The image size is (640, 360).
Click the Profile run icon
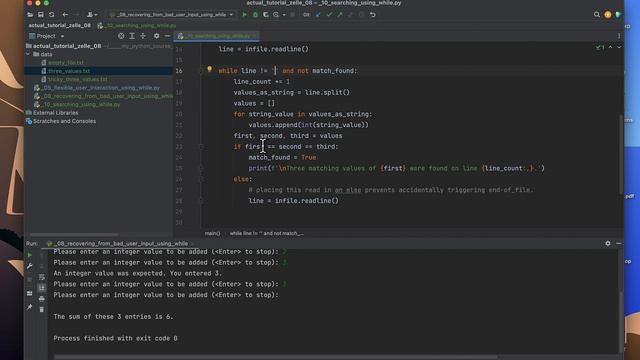pos(276,15)
